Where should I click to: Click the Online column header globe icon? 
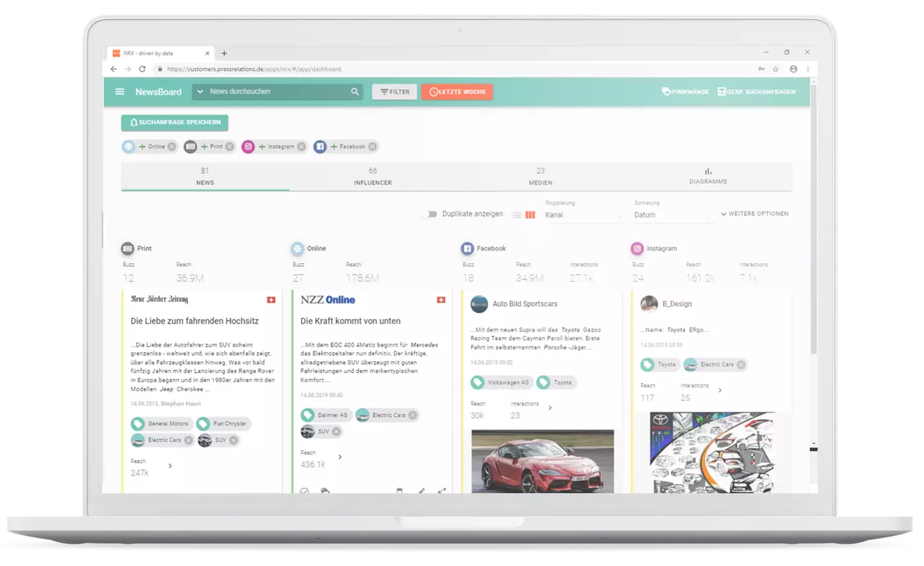(298, 249)
